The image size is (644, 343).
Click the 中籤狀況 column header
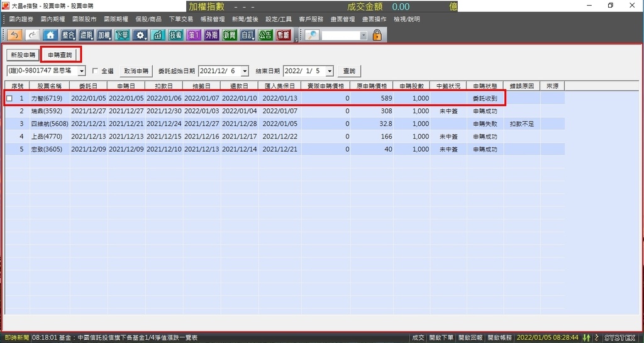coord(448,86)
